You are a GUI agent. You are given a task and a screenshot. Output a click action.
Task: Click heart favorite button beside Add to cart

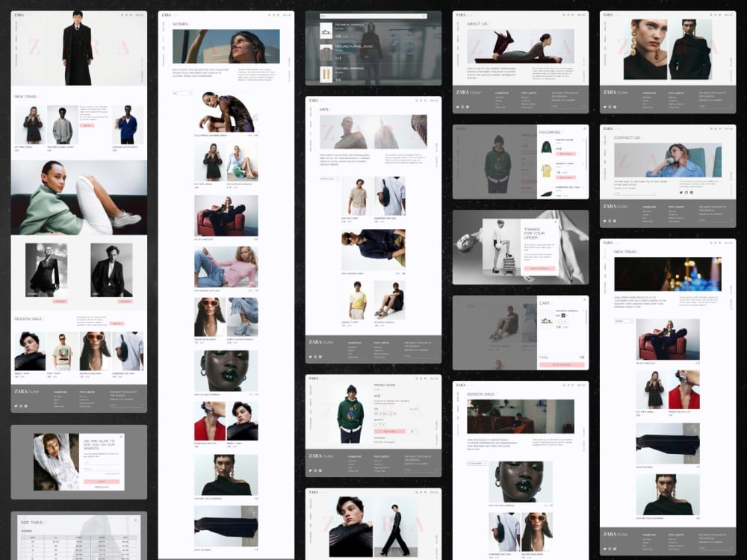[x=412, y=432]
